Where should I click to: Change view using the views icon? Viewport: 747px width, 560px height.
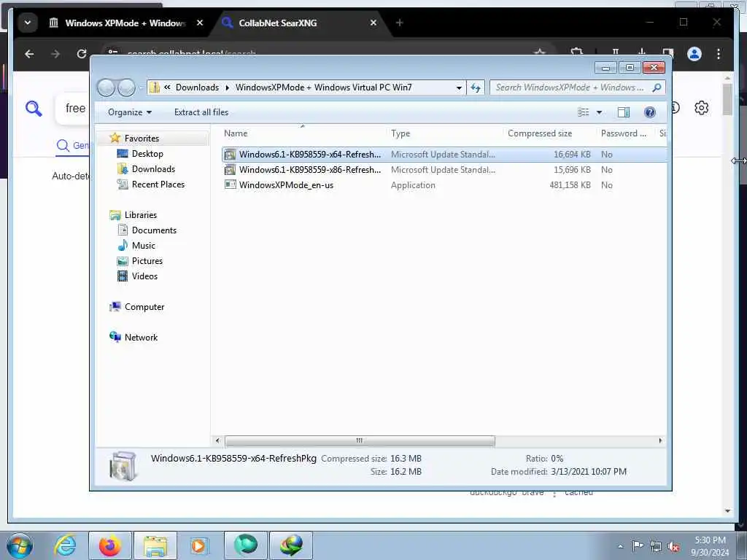tap(583, 112)
